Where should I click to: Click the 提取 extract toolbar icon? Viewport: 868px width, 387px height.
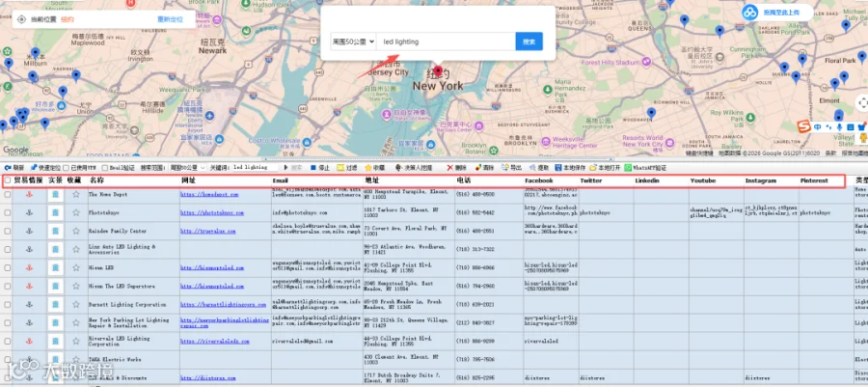pos(532,167)
